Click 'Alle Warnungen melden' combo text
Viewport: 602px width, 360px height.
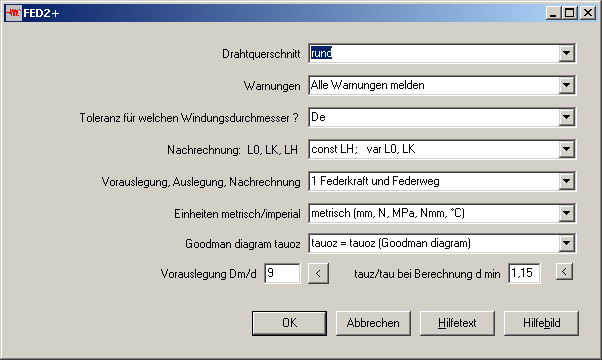pyautogui.click(x=368, y=85)
